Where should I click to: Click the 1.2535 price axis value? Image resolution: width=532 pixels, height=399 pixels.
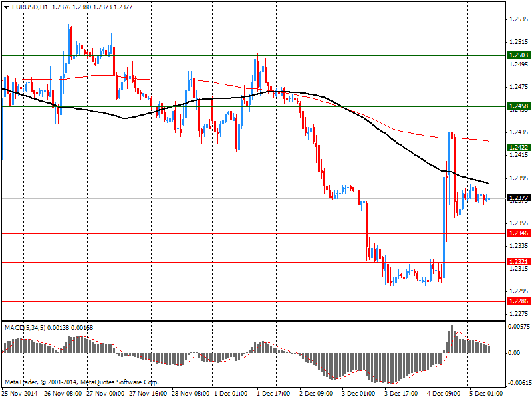pos(519,19)
